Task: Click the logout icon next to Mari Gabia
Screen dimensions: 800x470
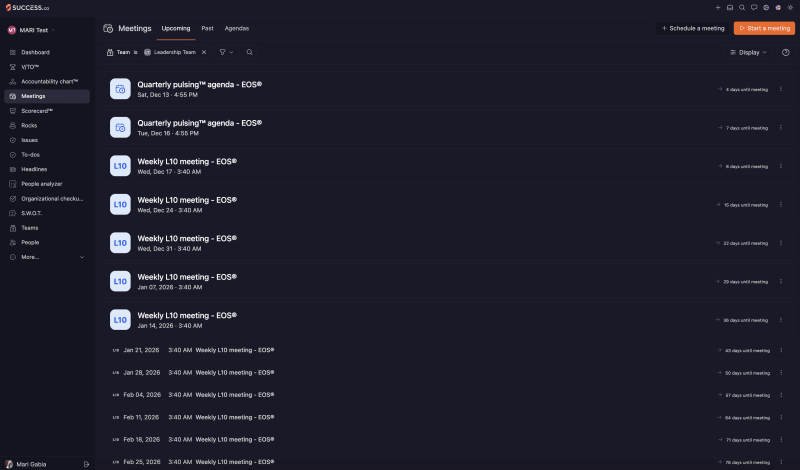Action: pos(86,464)
